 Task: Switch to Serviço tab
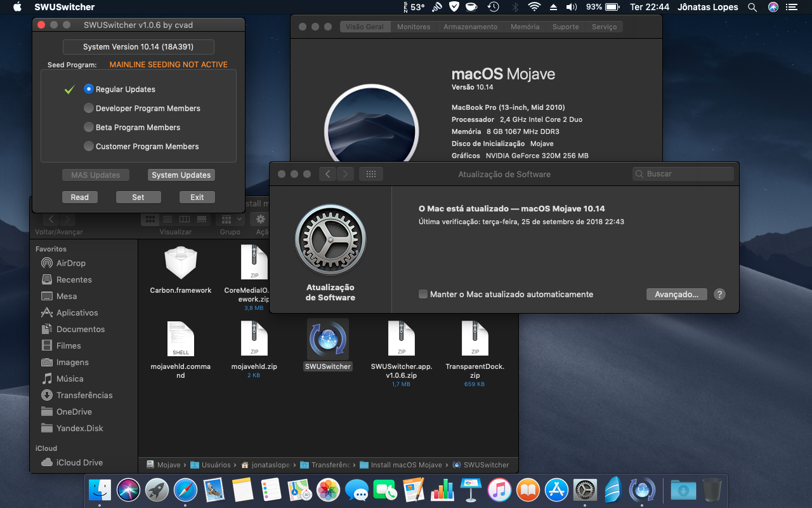click(604, 27)
